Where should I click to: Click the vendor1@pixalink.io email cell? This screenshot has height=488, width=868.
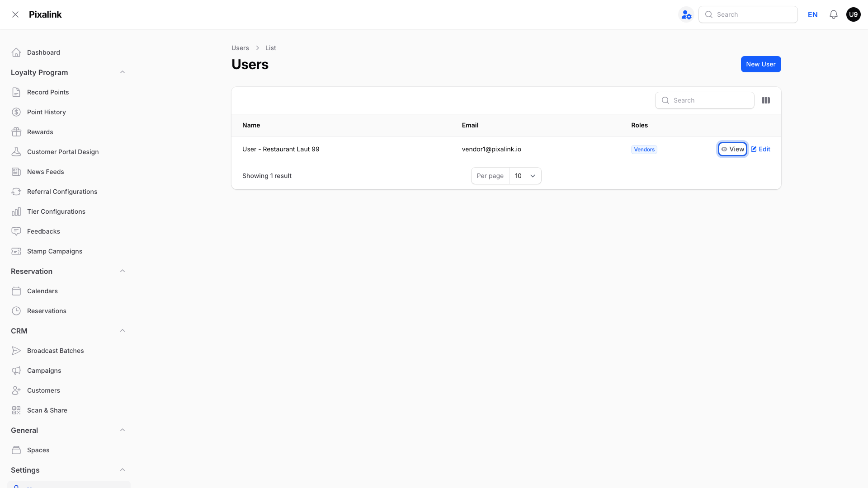pyautogui.click(x=491, y=149)
